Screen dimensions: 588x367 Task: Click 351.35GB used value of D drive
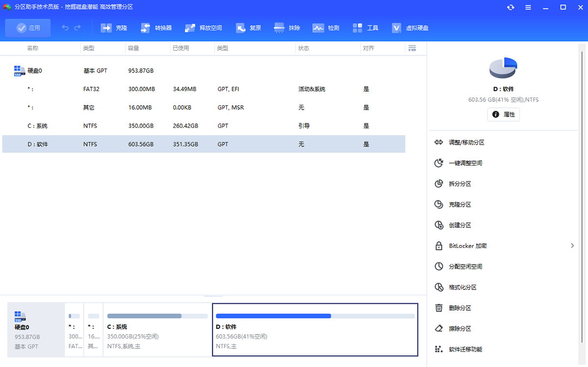click(186, 145)
